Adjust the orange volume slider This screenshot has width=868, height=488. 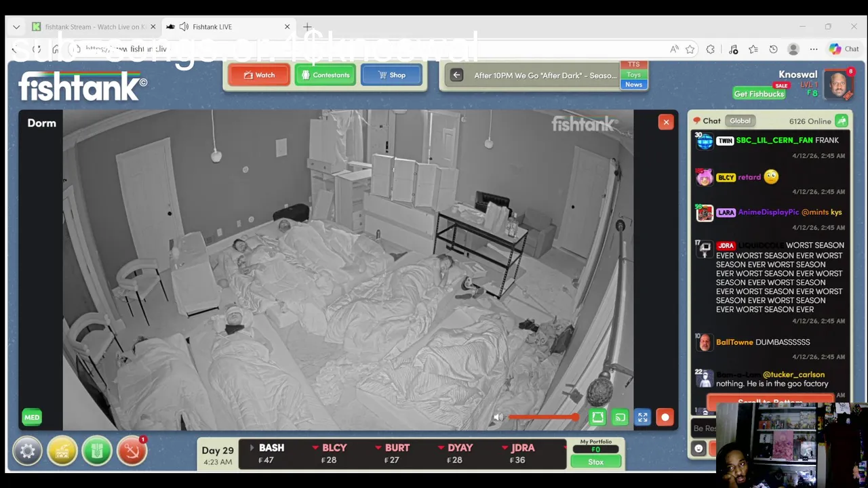[543, 418]
